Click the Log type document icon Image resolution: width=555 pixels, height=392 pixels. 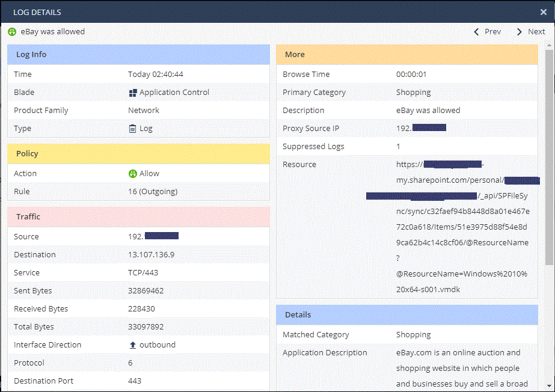tap(133, 129)
